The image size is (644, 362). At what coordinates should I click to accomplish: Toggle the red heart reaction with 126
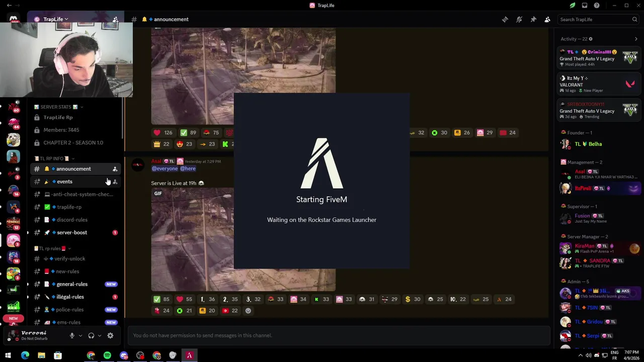coord(163,133)
